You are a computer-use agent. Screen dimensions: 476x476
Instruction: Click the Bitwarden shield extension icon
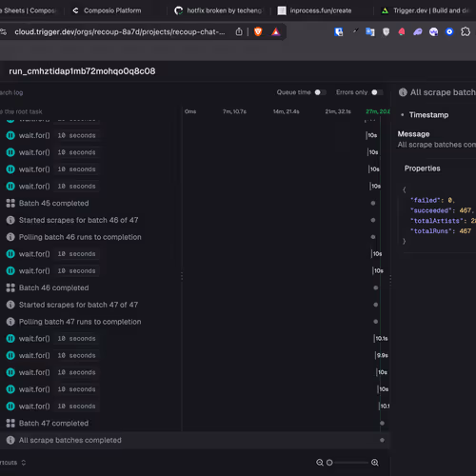pos(339,31)
